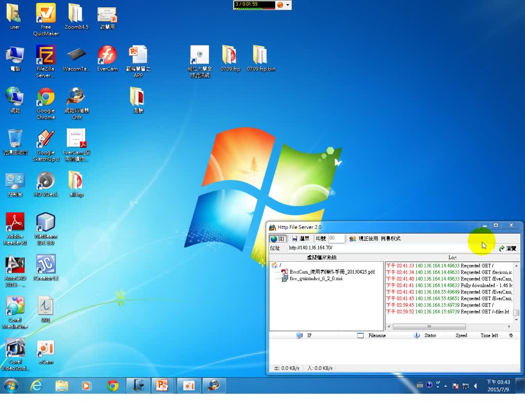Select the EverCam manual PDF desktop icon
Image resolution: width=525 pixels, height=420 pixels.
[76, 145]
